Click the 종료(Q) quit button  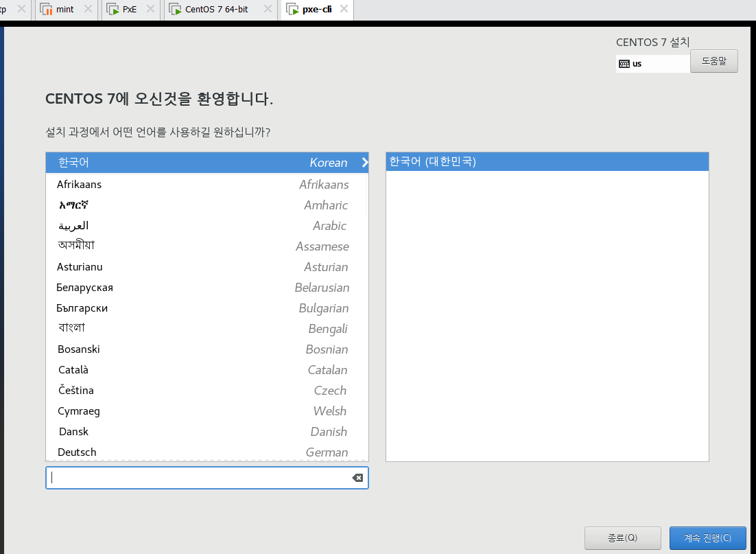click(x=622, y=538)
